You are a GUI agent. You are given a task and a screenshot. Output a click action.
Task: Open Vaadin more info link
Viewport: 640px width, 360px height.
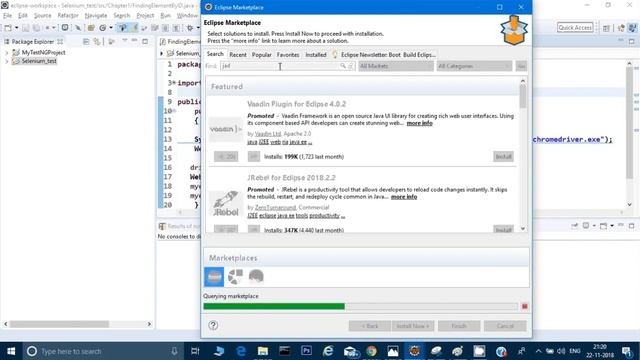tap(419, 123)
